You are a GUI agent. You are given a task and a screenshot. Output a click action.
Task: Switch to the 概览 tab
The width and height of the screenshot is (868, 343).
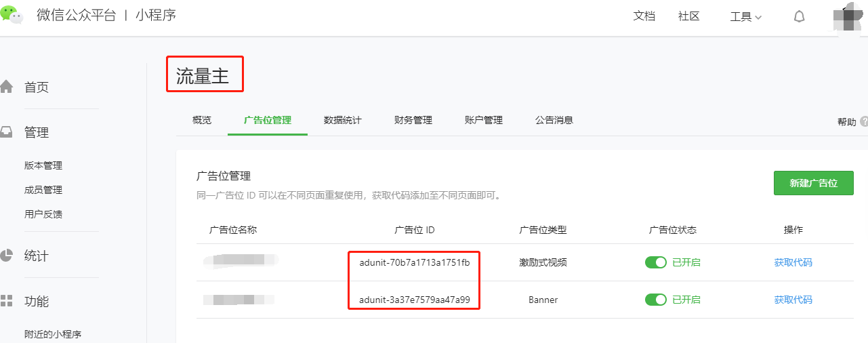(202, 120)
